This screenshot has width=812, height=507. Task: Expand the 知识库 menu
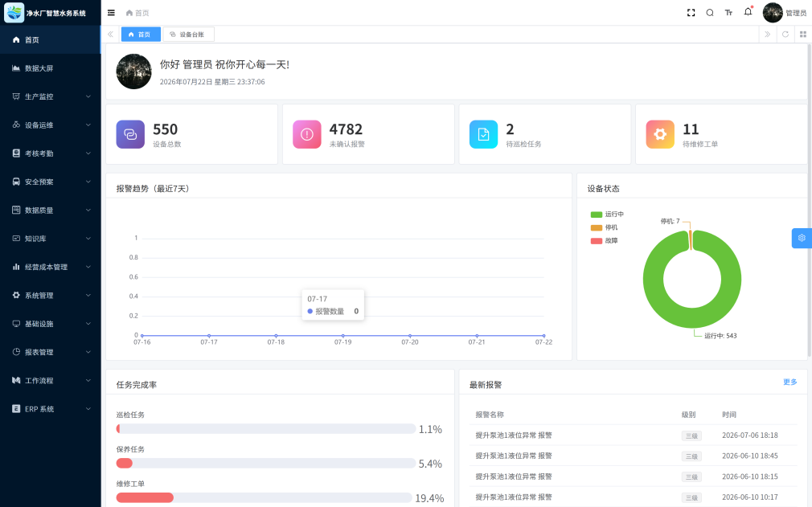point(50,239)
